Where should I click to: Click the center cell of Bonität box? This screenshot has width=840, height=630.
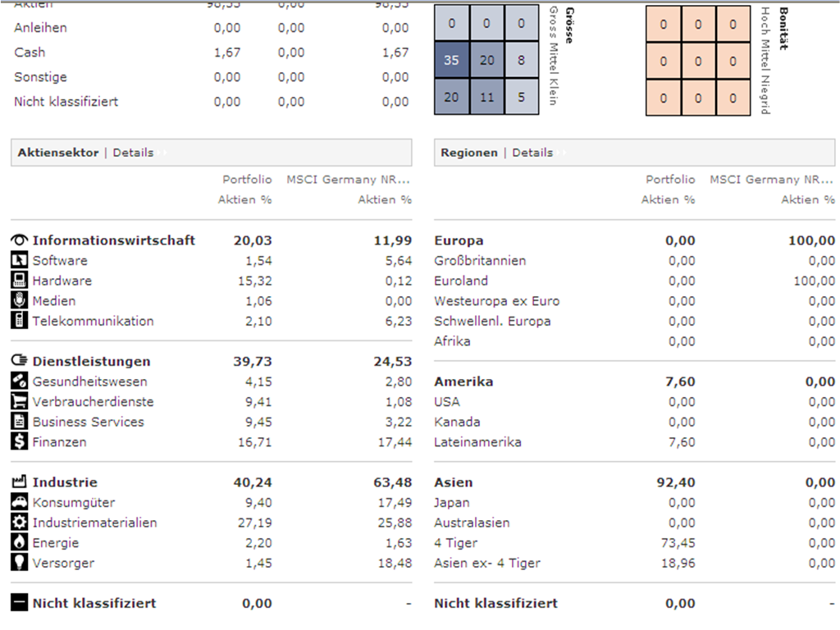point(698,61)
